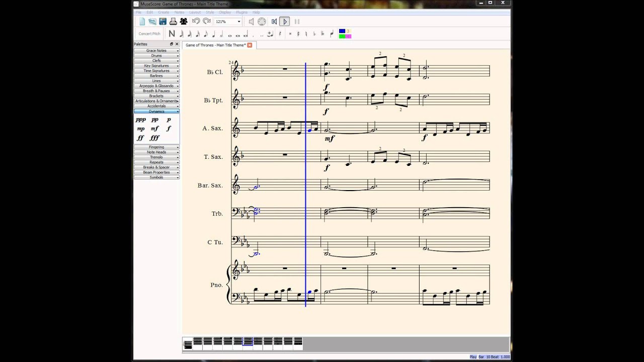This screenshot has height=362, width=644.
Task: Pick the ppp dynamic from the palette
Action: pos(141,120)
